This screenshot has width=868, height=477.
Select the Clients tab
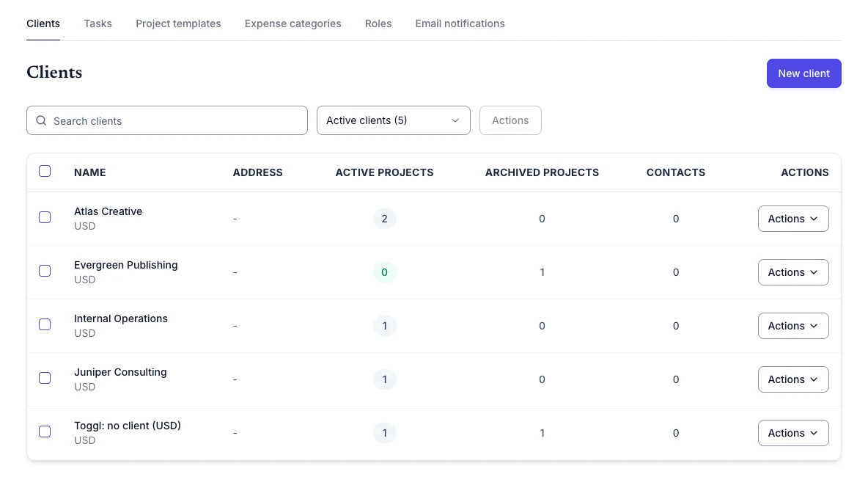(x=43, y=23)
